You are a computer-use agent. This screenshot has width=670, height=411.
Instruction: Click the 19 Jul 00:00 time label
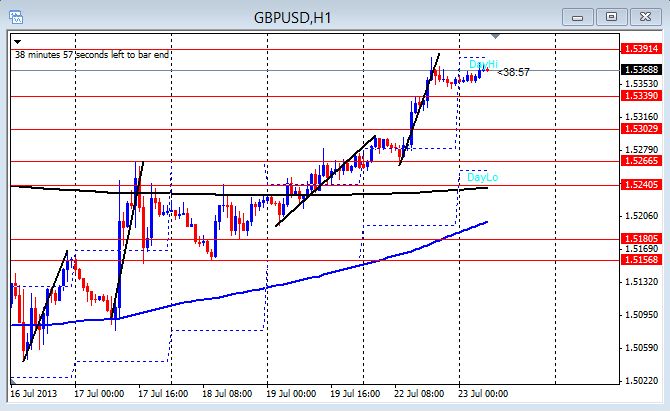coord(291,393)
